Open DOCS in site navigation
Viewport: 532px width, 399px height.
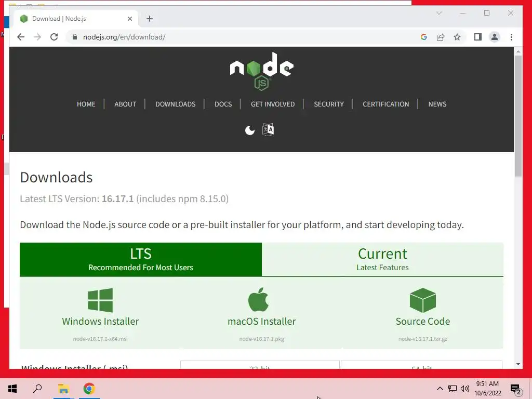223,104
